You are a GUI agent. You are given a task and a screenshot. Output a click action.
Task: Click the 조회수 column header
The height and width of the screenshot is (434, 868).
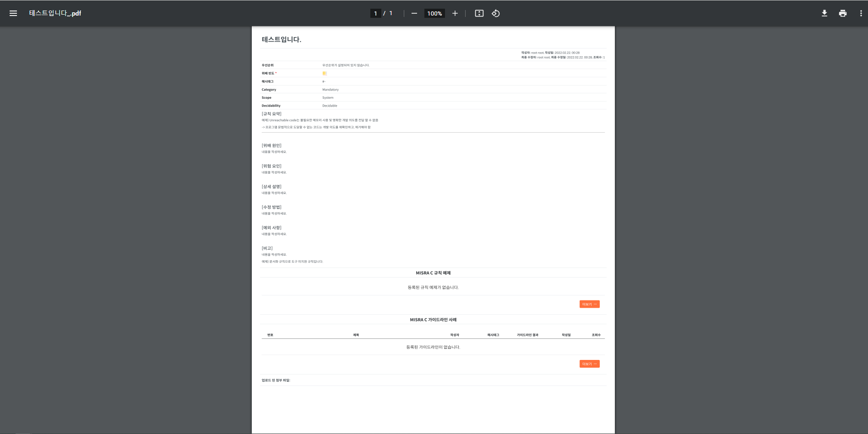(x=596, y=335)
